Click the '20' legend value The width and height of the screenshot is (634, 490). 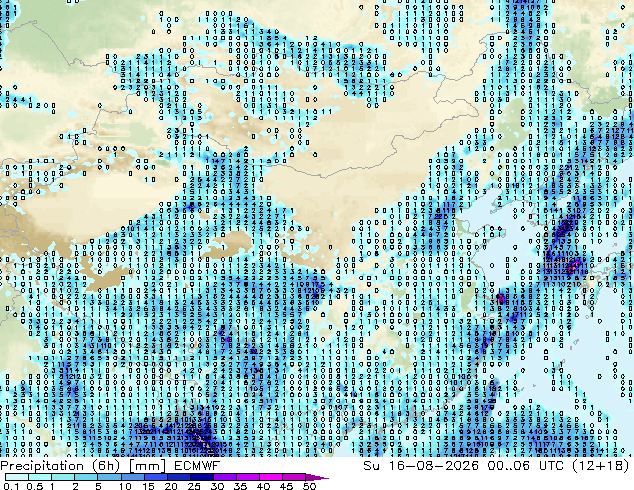tap(171, 486)
